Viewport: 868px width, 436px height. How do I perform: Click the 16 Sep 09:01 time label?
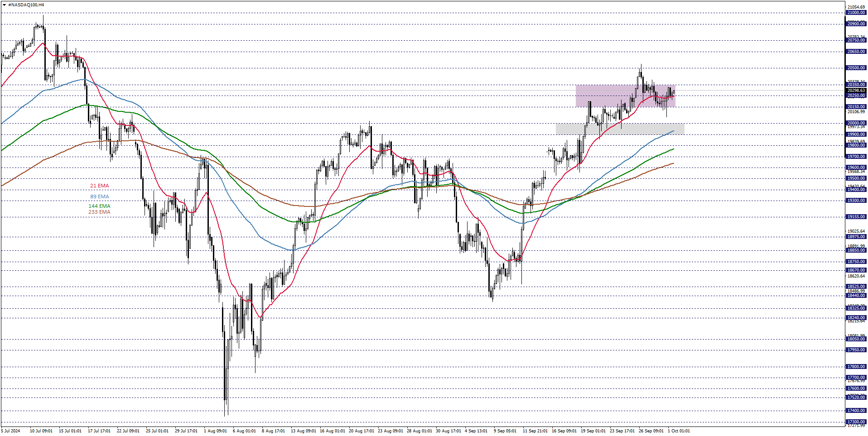pyautogui.click(x=564, y=431)
